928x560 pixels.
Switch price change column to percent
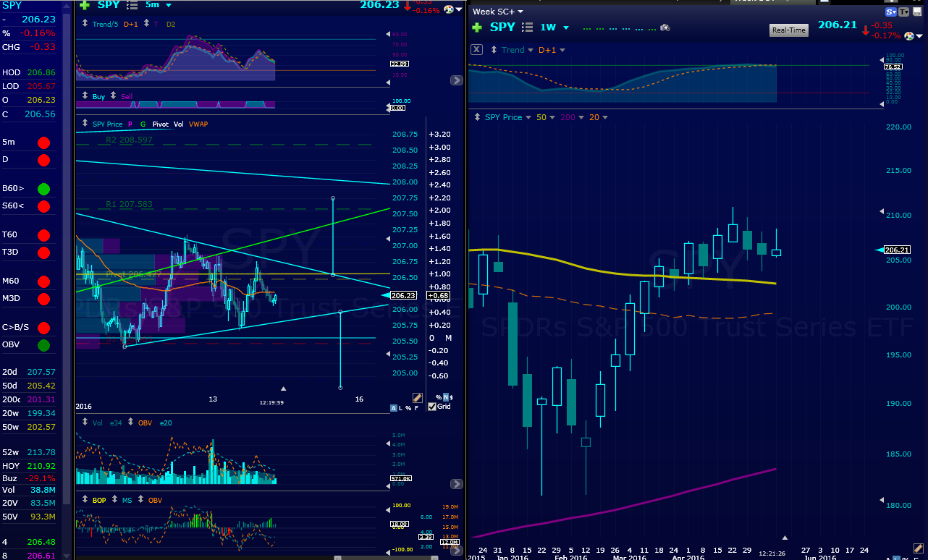[439, 397]
